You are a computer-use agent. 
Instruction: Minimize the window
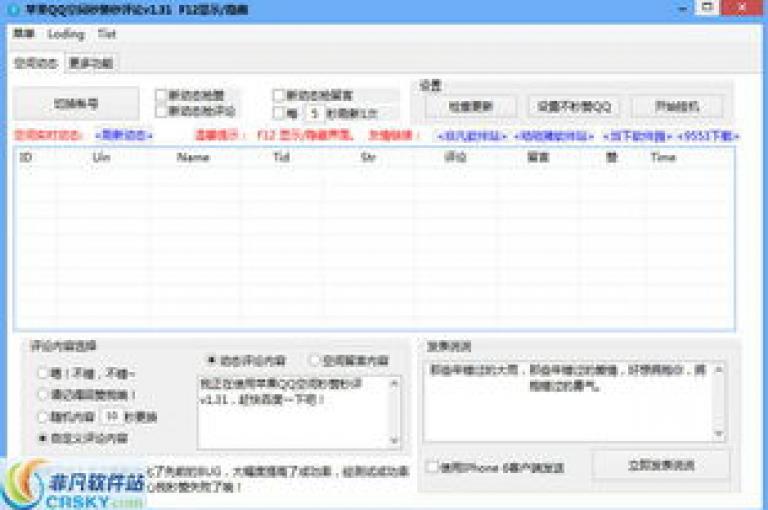point(683,9)
